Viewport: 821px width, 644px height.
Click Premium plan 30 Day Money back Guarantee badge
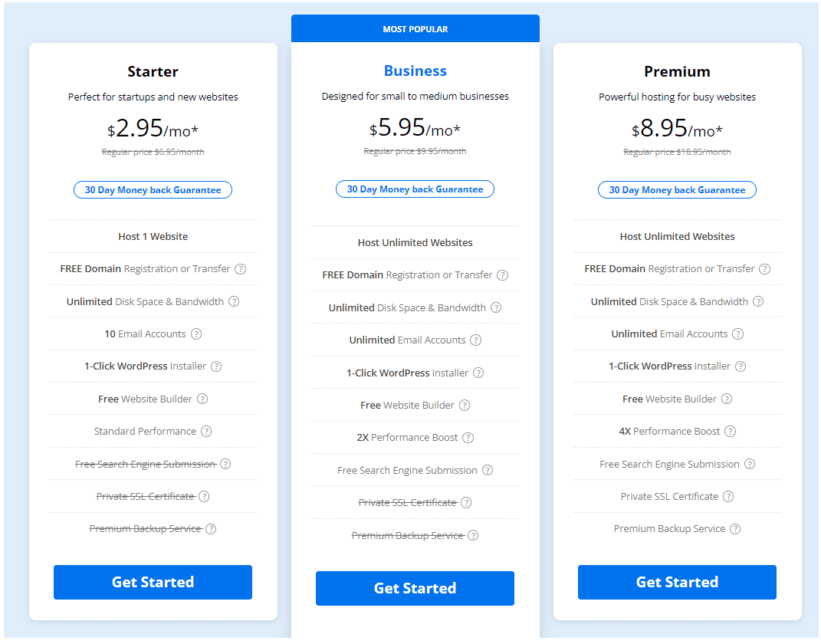(x=677, y=190)
